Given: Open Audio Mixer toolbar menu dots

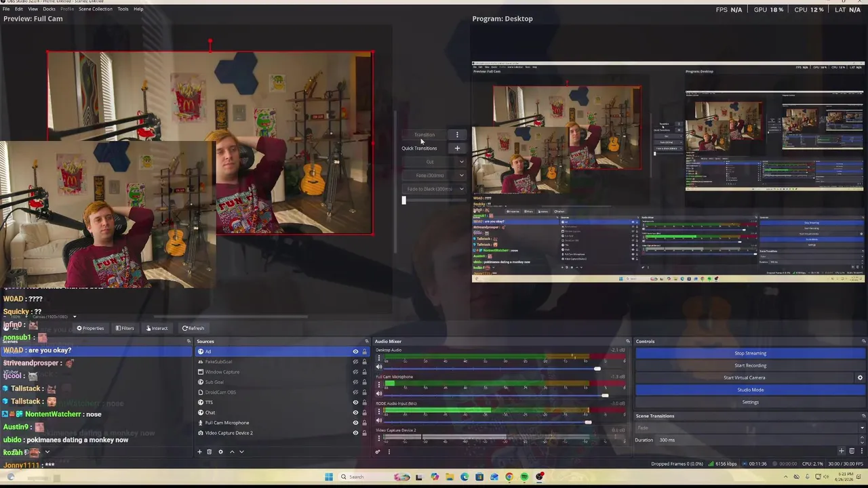Looking at the screenshot, I should 389,451.
